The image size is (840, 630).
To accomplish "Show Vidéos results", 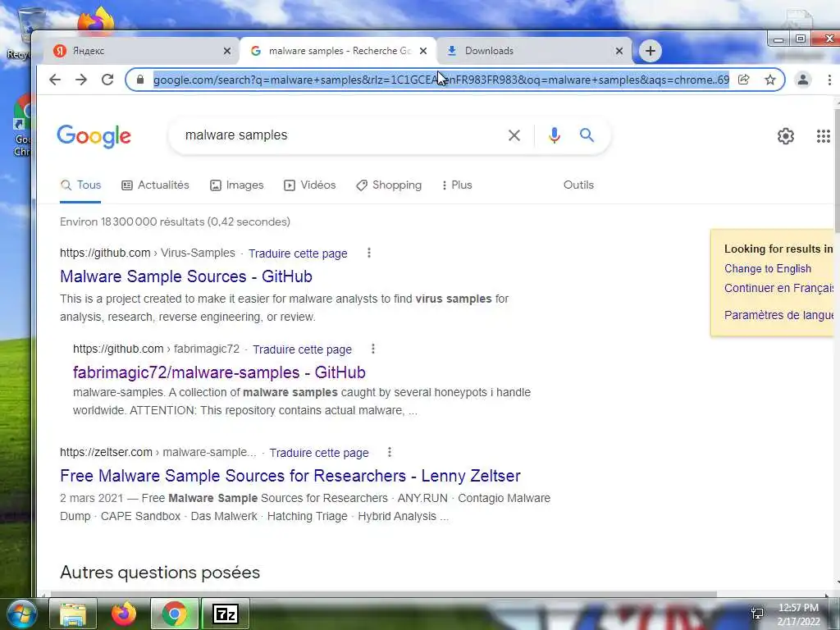I will click(309, 185).
